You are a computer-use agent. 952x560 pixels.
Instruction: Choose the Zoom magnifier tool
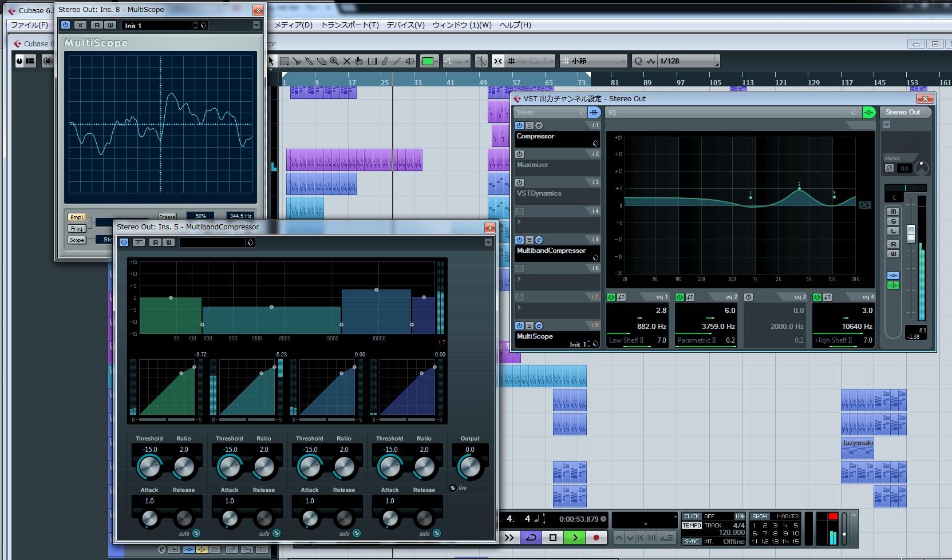pos(334,61)
